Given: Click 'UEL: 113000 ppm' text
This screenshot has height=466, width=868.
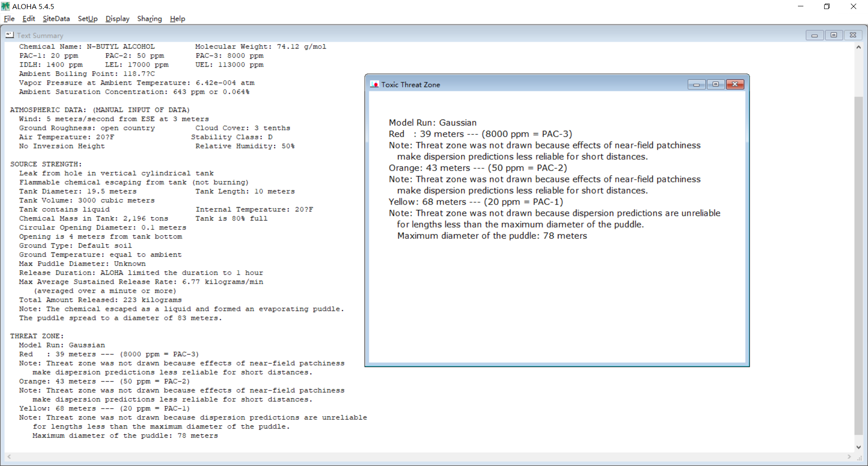Looking at the screenshot, I should tap(229, 65).
